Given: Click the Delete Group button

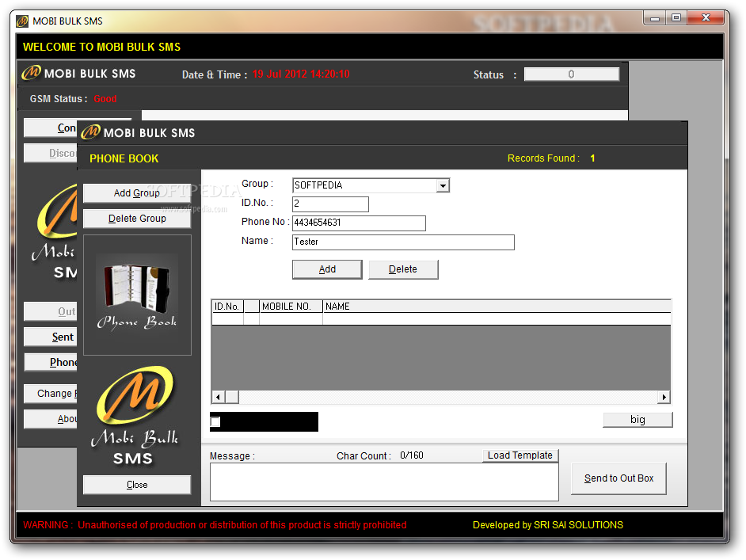Looking at the screenshot, I should (x=137, y=219).
